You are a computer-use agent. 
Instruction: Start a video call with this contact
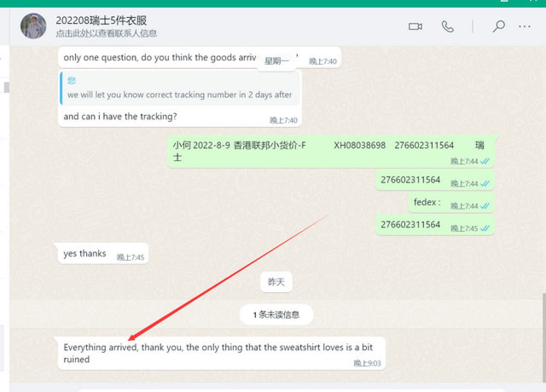pos(415,26)
